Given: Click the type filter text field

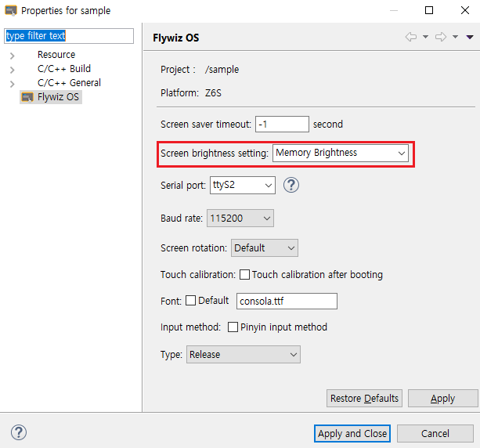Looking at the screenshot, I should pyautogui.click(x=69, y=36).
